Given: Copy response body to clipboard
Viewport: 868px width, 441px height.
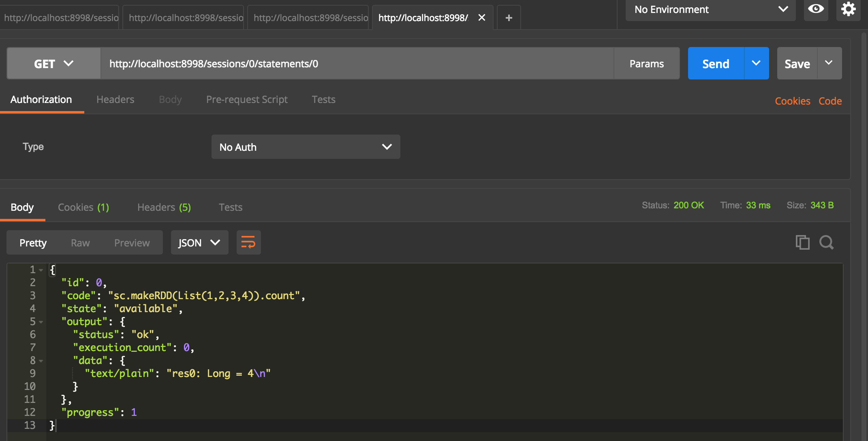Looking at the screenshot, I should tap(802, 242).
